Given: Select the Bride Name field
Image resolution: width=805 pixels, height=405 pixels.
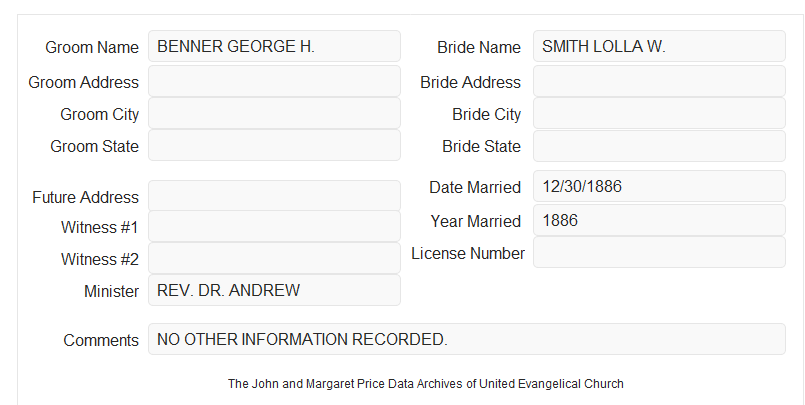Looking at the screenshot, I should coord(659,46).
